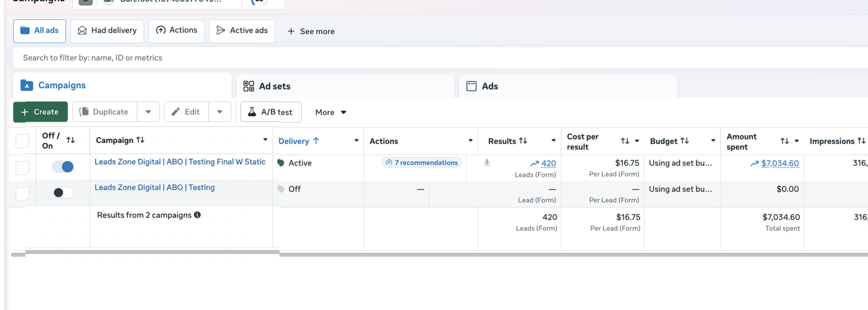Switch to the Campaigns tab

[x=123, y=85]
